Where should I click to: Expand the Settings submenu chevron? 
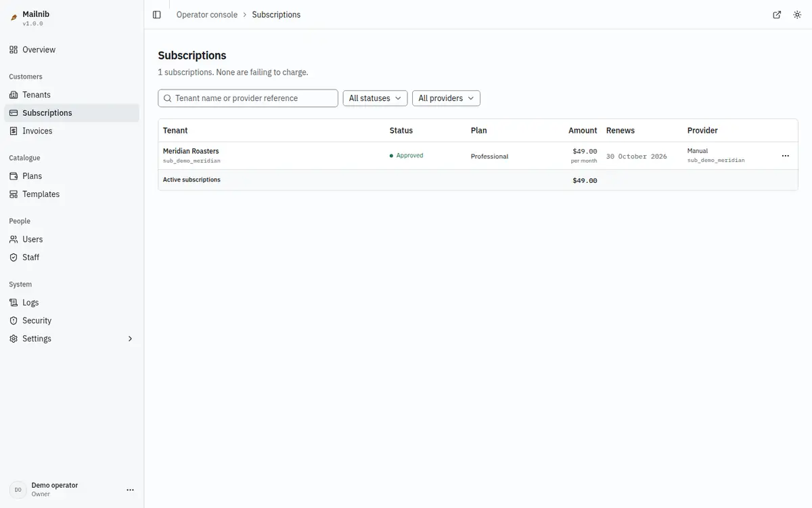tap(131, 339)
